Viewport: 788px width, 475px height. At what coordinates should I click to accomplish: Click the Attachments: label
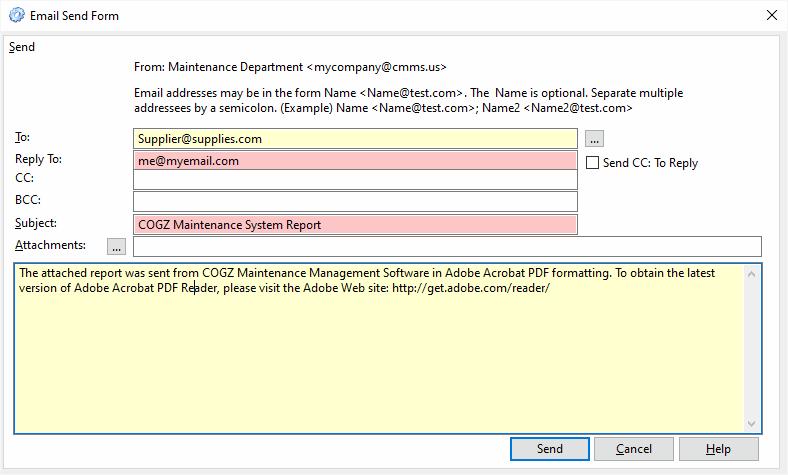tap(50, 245)
